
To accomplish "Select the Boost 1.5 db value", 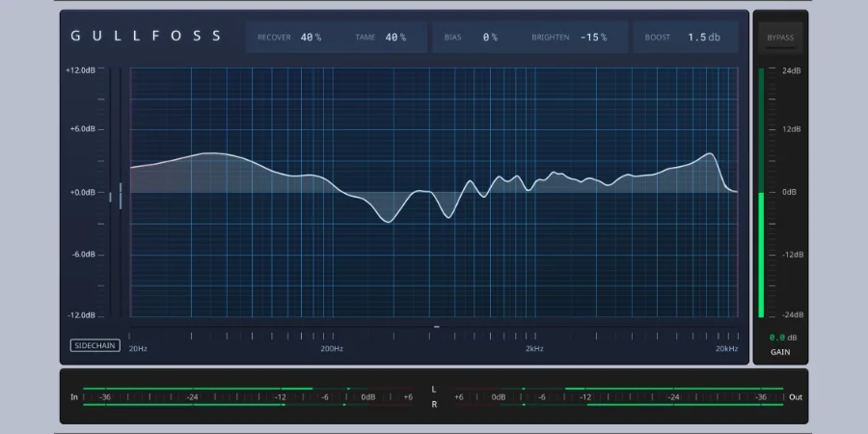I will (704, 37).
